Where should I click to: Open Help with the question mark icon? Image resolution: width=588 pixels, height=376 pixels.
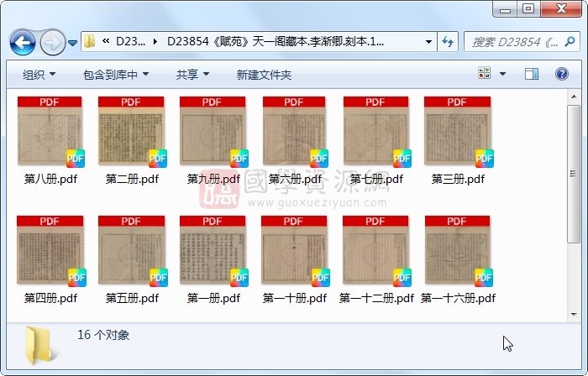(x=561, y=74)
